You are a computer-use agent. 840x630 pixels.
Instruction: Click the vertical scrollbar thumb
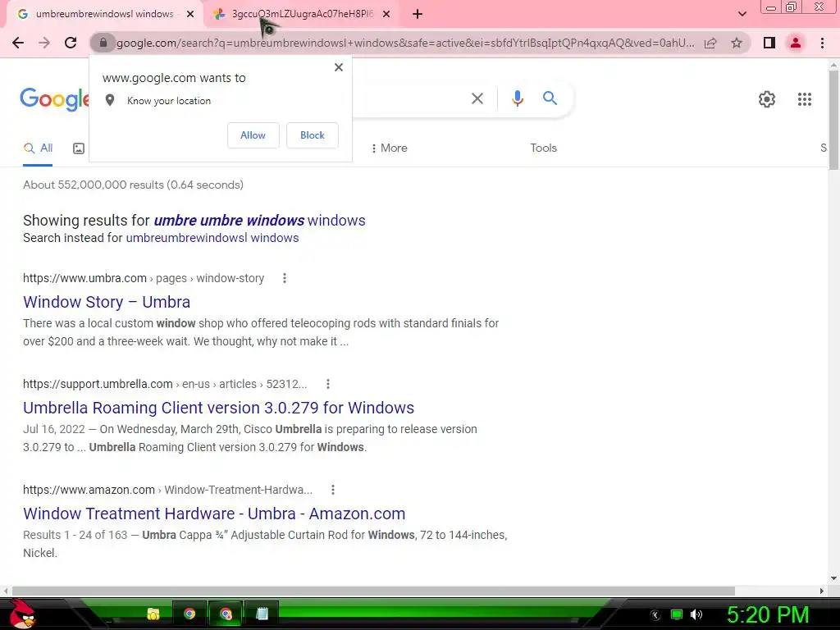[x=833, y=121]
